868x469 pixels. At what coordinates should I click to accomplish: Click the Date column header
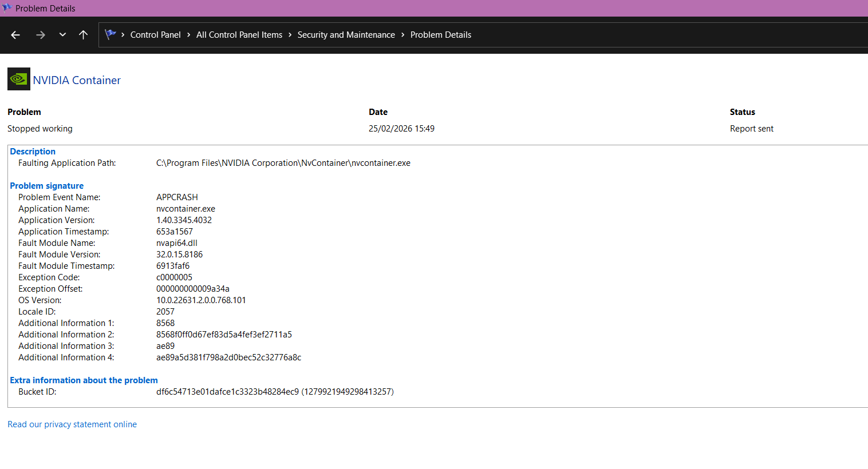[378, 112]
